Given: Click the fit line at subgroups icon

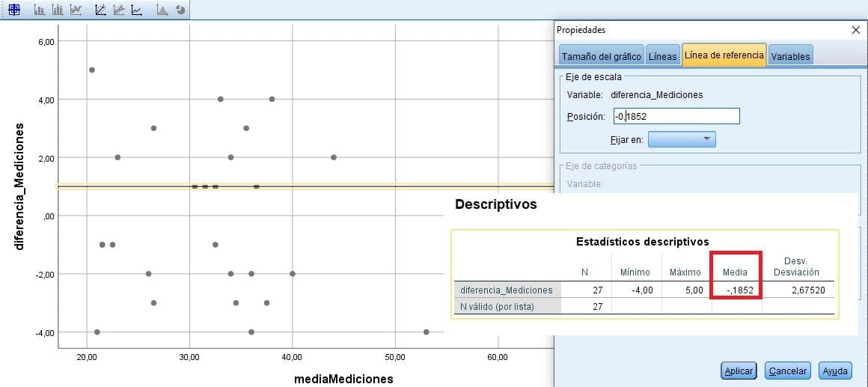Looking at the screenshot, I should coord(119,10).
